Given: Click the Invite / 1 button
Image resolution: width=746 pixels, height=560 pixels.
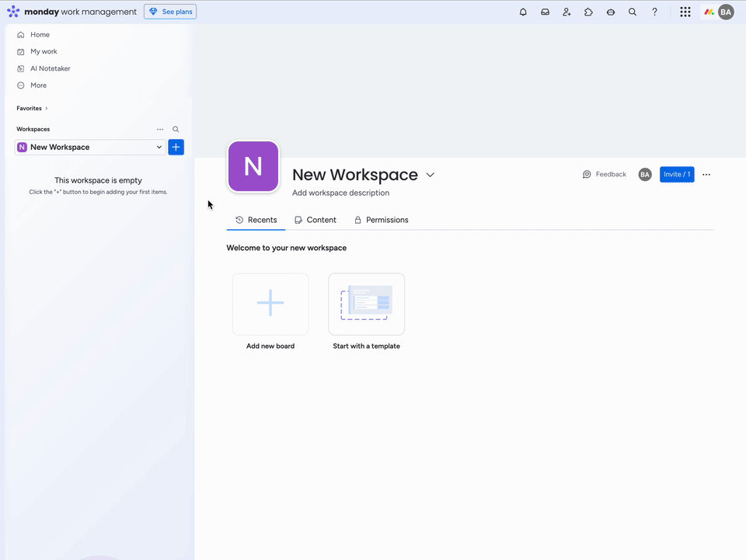Looking at the screenshot, I should coord(676,175).
